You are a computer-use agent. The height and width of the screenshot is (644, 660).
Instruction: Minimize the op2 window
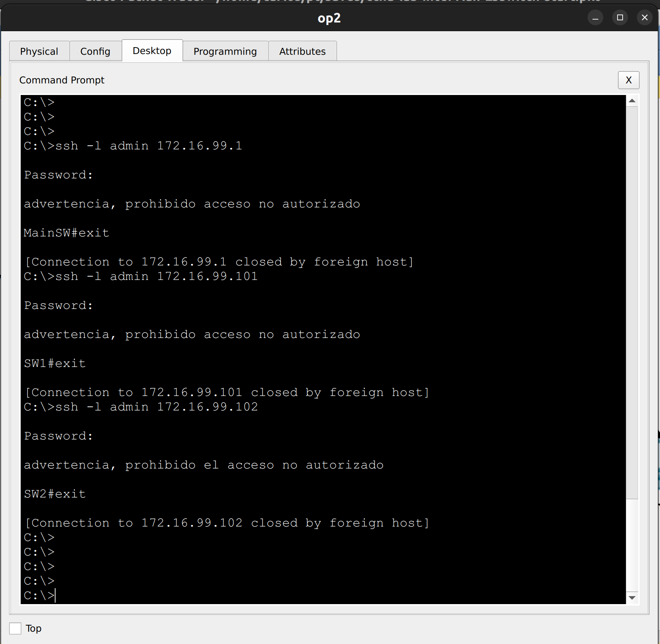(595, 17)
